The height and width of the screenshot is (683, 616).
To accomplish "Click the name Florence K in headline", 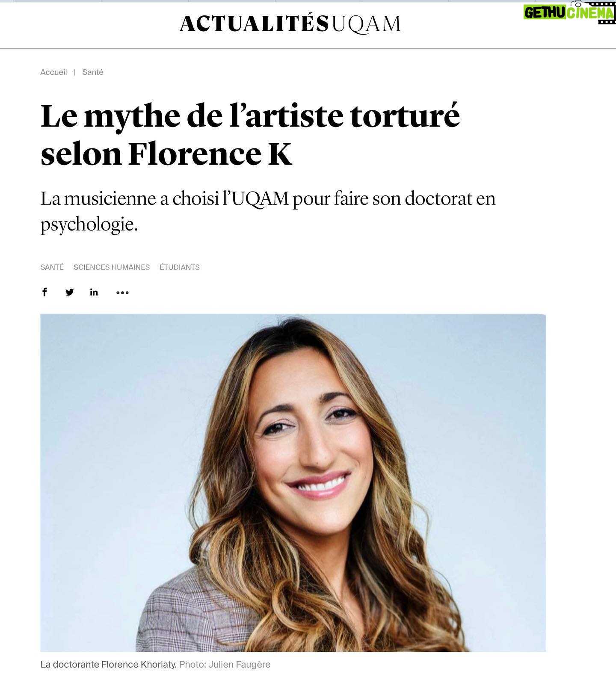I will pyautogui.click(x=210, y=154).
